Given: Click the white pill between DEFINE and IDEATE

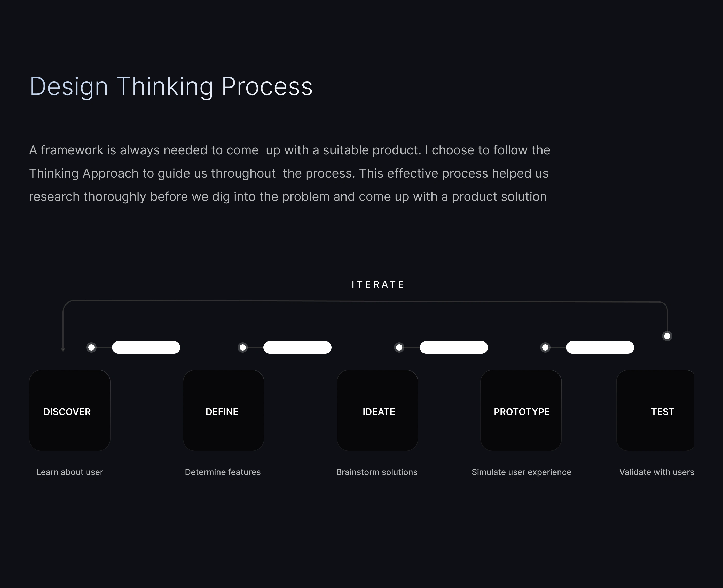Looking at the screenshot, I should 297,347.
